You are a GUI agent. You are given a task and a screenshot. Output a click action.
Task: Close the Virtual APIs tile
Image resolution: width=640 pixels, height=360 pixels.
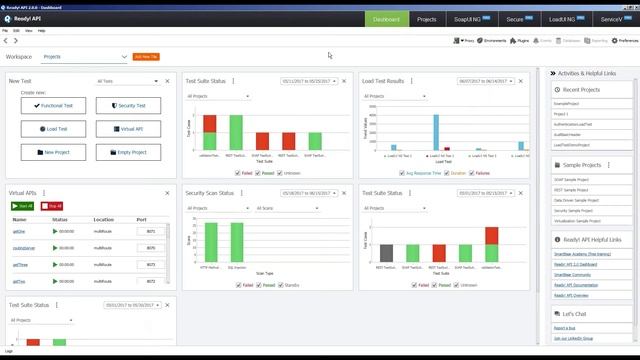(167, 193)
